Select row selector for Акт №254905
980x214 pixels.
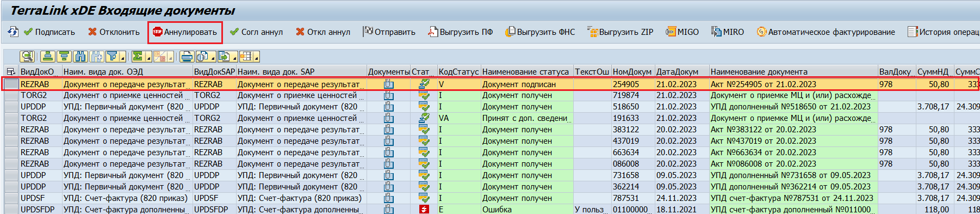pyautogui.click(x=11, y=84)
